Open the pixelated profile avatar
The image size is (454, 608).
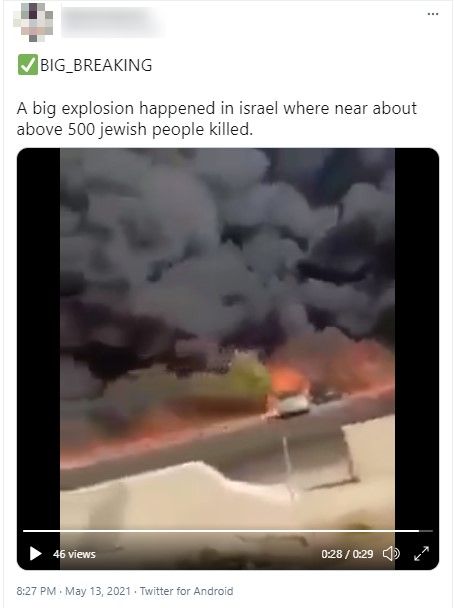tap(33, 21)
